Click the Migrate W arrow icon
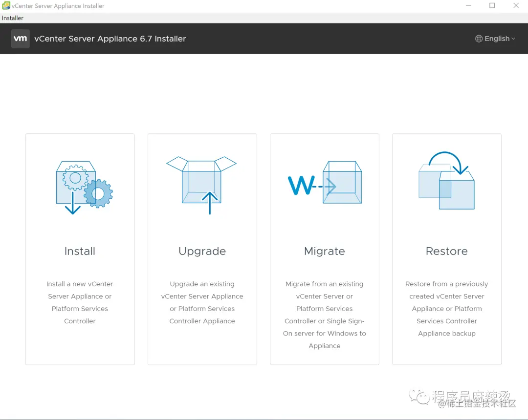Screen dimensions: 528x420 [x=325, y=182]
